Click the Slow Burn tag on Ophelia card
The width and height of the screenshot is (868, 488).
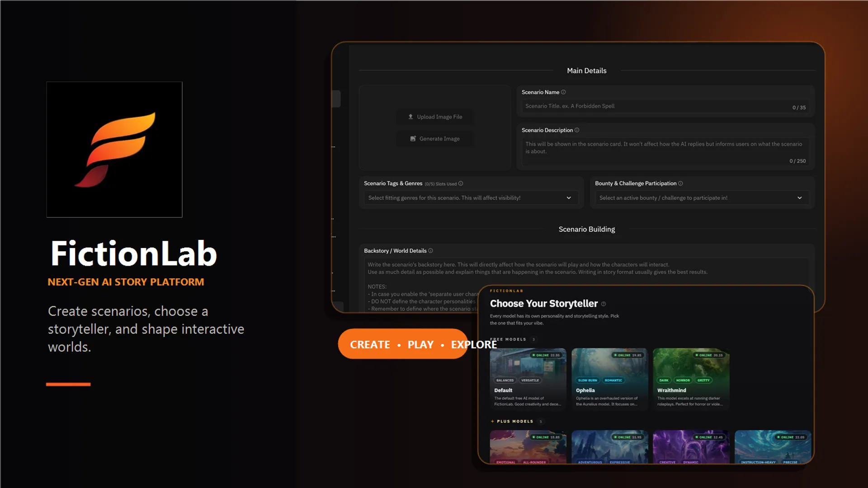coord(588,380)
